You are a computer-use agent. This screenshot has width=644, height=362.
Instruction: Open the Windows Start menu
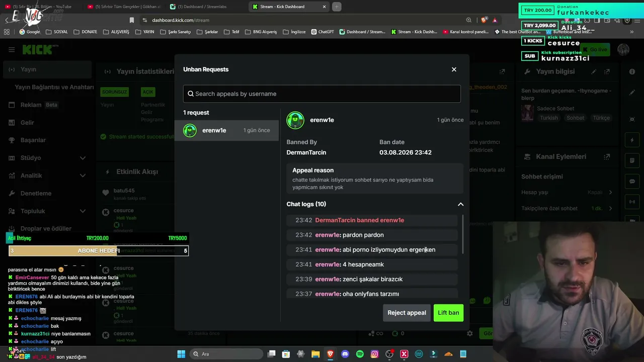tap(181, 354)
